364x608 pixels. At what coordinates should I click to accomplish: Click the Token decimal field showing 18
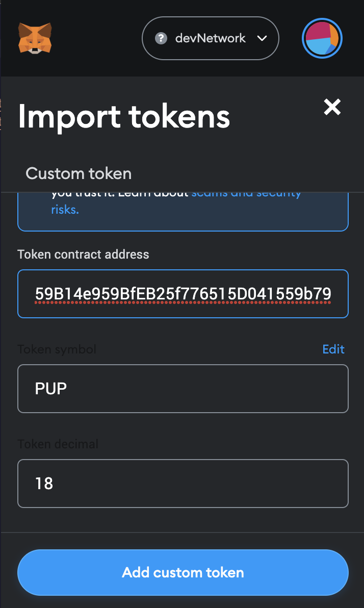(x=183, y=484)
